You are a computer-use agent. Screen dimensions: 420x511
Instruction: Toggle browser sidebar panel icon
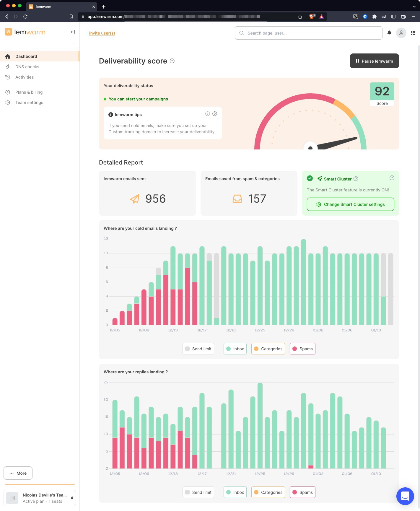coord(393,17)
